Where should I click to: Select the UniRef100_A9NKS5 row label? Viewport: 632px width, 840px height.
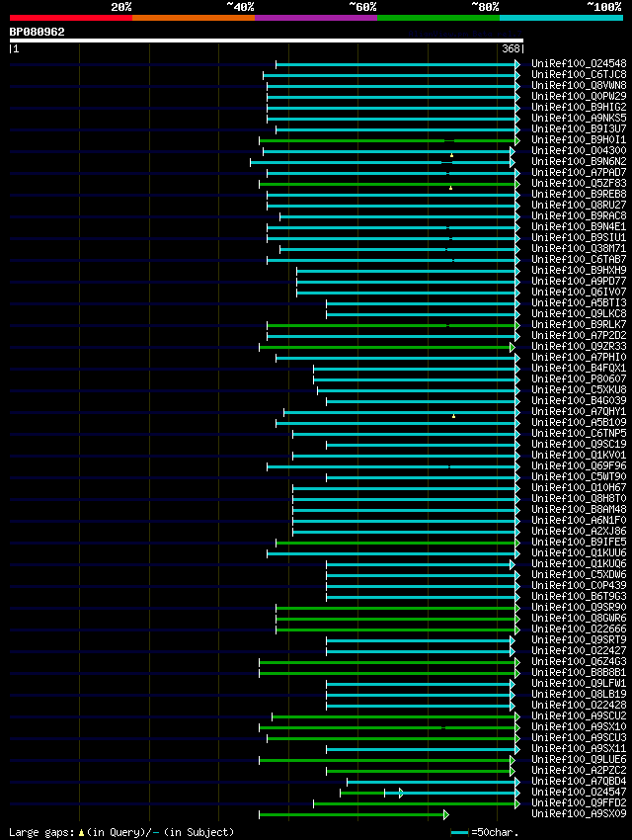coord(579,118)
